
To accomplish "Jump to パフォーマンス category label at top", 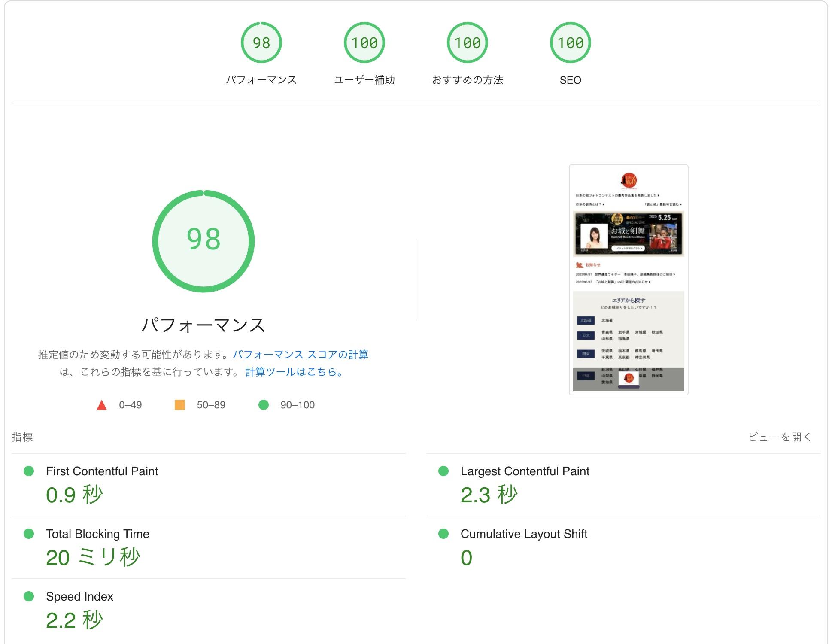I will click(261, 80).
